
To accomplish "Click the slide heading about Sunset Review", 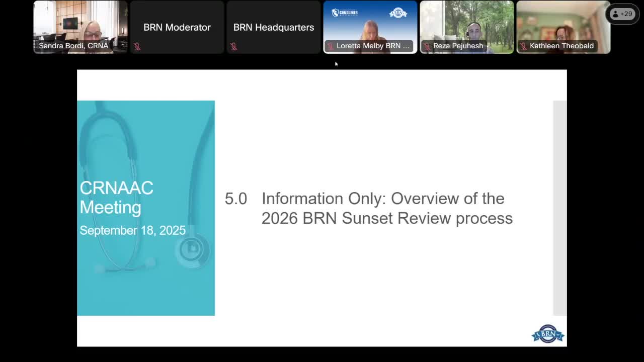I will [386, 208].
